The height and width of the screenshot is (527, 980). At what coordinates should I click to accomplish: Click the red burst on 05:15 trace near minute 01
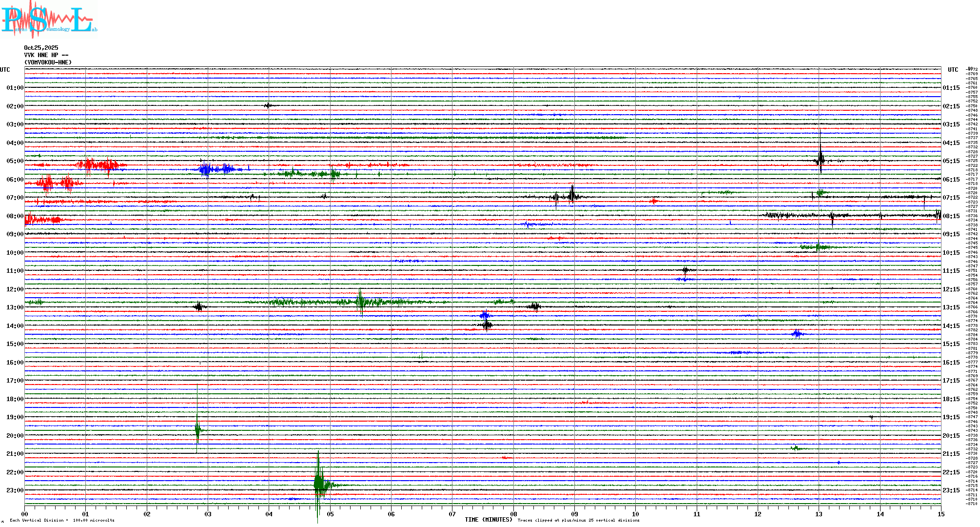(x=100, y=165)
